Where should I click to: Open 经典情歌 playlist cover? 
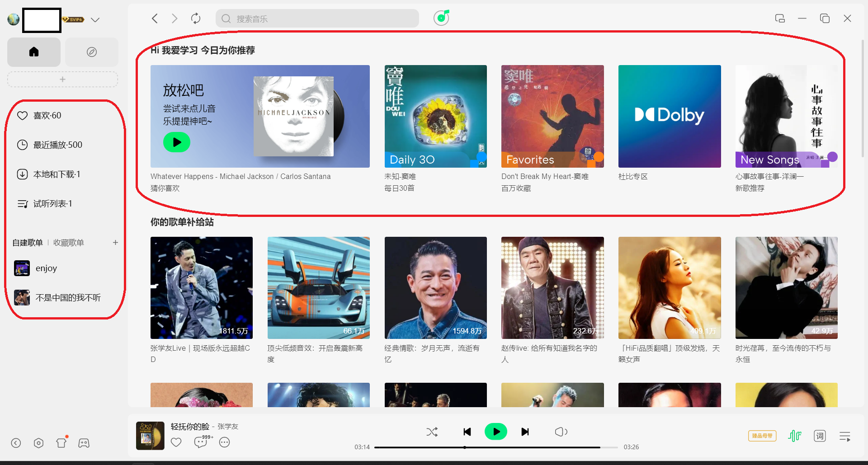436,288
